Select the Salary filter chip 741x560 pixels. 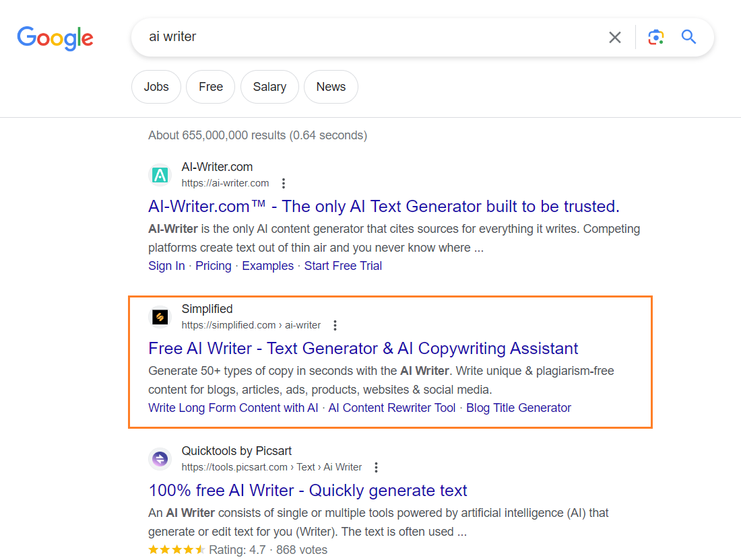pyautogui.click(x=269, y=87)
